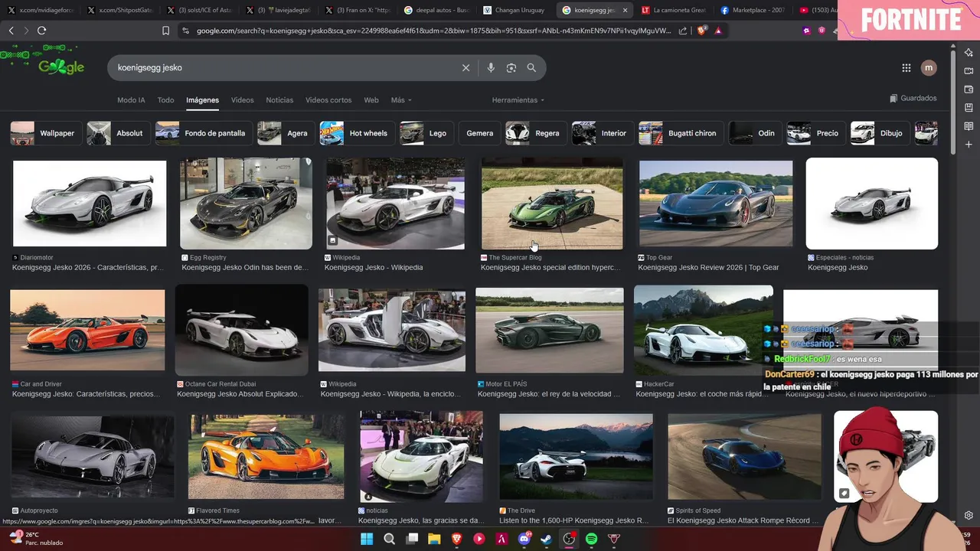Open Reading list in the sidebar
The height and width of the screenshot is (551, 980).
pos(969,126)
